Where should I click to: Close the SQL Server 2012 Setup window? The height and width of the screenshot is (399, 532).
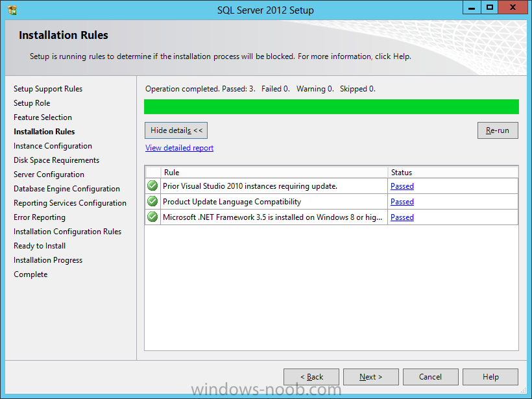pyautogui.click(x=513, y=8)
